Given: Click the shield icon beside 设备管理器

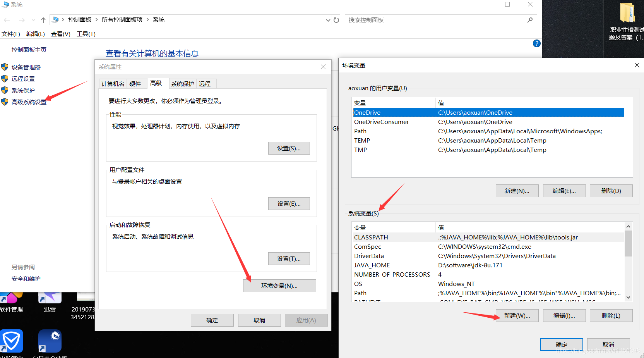Looking at the screenshot, I should pyautogui.click(x=5, y=67).
